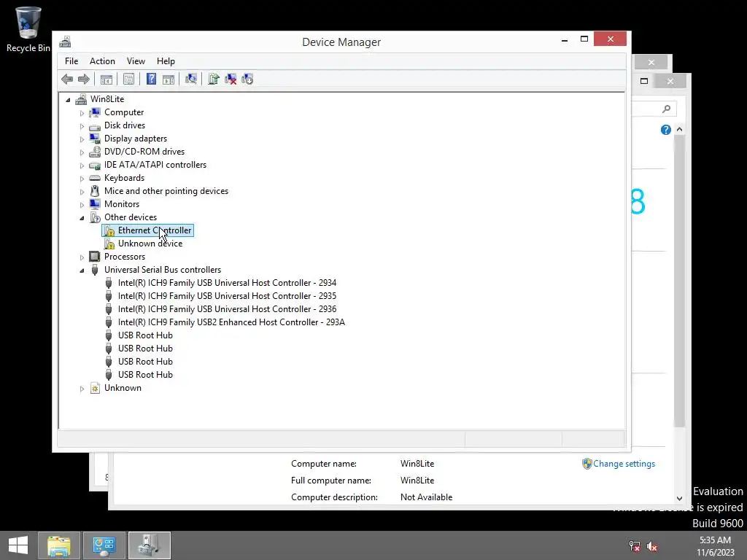Expand the Processors category
This screenshot has width=747, height=560.
point(82,257)
